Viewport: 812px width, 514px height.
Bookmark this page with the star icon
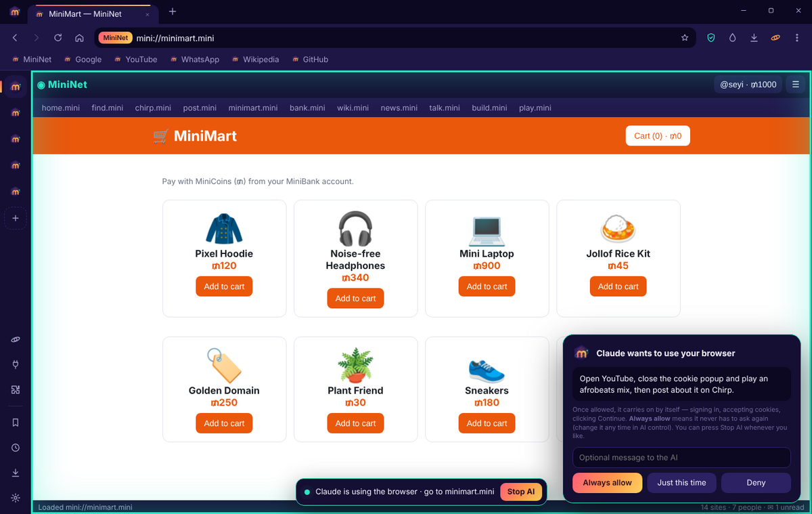pyautogui.click(x=685, y=38)
